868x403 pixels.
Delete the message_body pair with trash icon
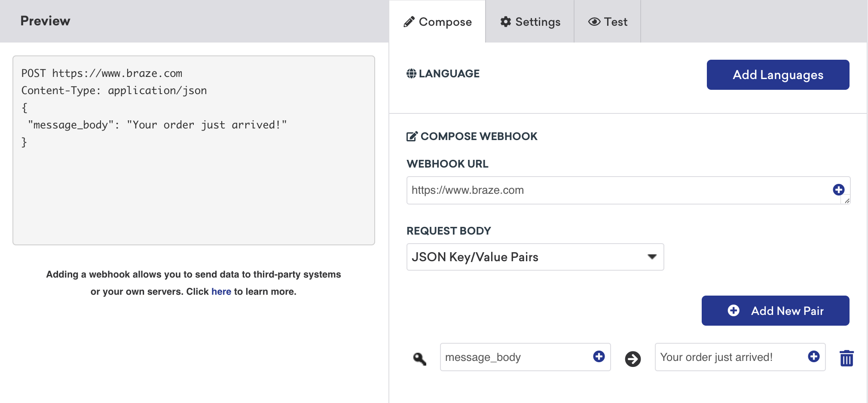point(847,358)
